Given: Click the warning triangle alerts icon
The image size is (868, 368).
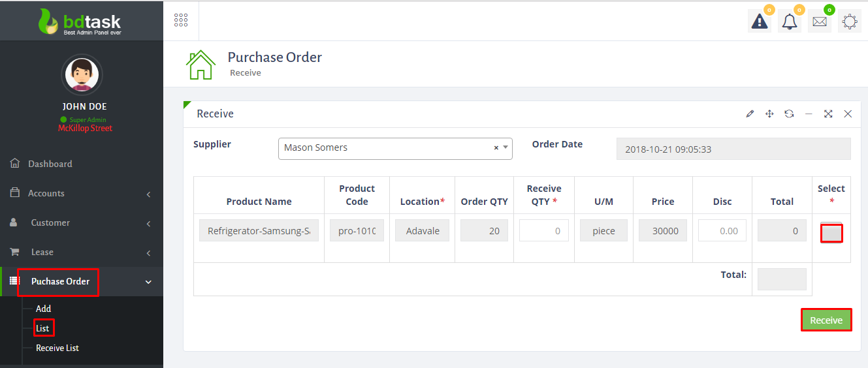Looking at the screenshot, I should point(760,22).
